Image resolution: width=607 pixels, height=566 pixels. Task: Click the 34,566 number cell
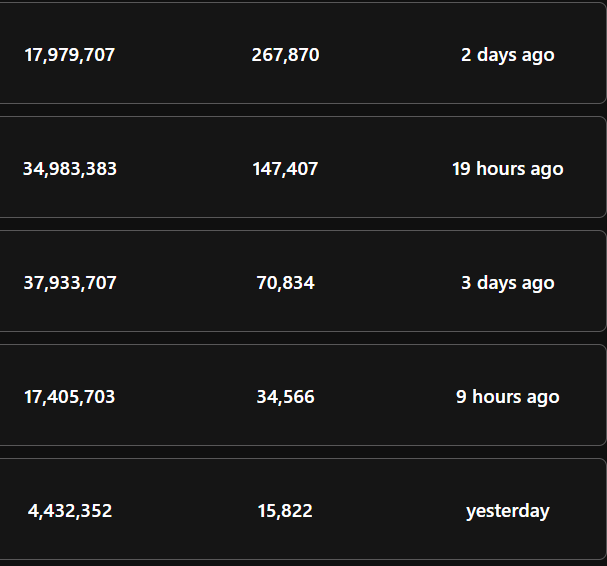pos(285,397)
